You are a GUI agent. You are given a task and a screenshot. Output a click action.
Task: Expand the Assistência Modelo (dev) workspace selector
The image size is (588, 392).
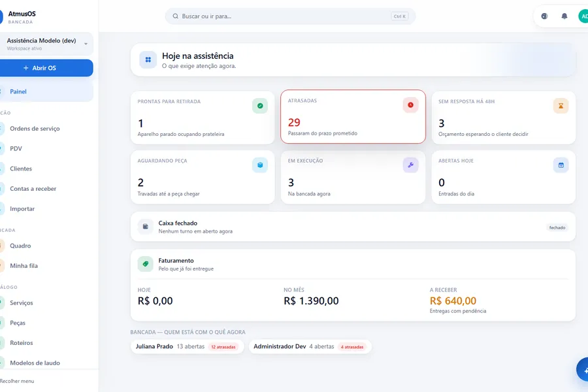point(46,44)
